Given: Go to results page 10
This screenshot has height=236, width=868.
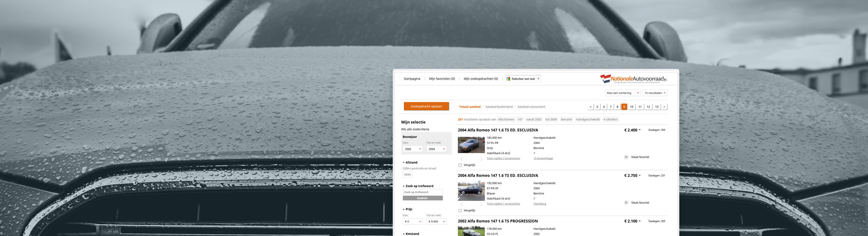Looking at the screenshot, I should pyautogui.click(x=632, y=107).
